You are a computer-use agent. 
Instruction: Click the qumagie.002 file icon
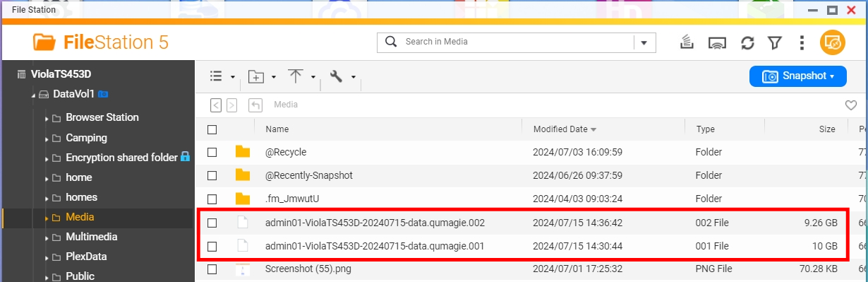[x=243, y=223]
